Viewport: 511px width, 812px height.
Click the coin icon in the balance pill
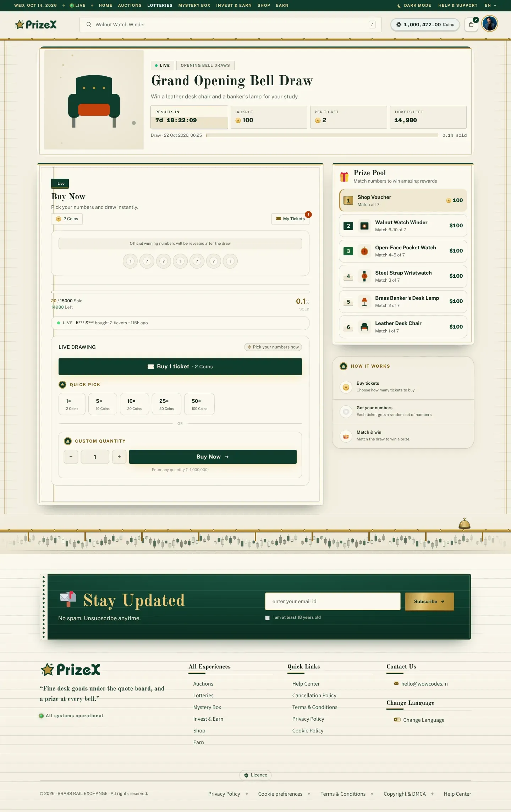399,25
